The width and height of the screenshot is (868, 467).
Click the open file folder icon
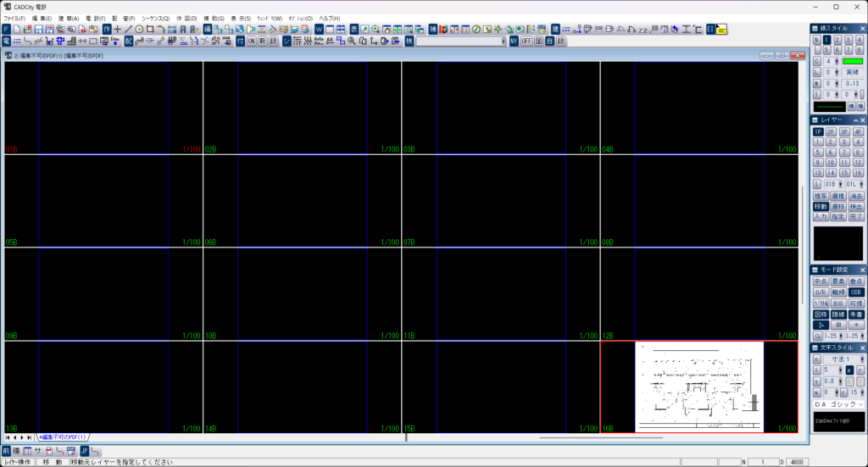[x=28, y=30]
